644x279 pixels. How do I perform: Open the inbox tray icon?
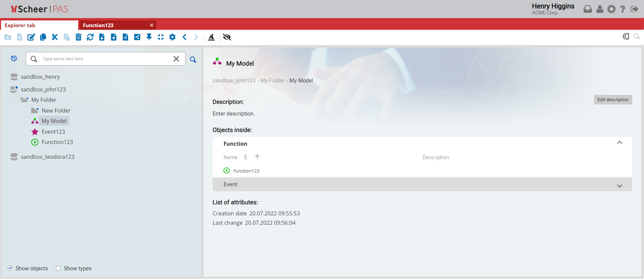coord(588,9)
